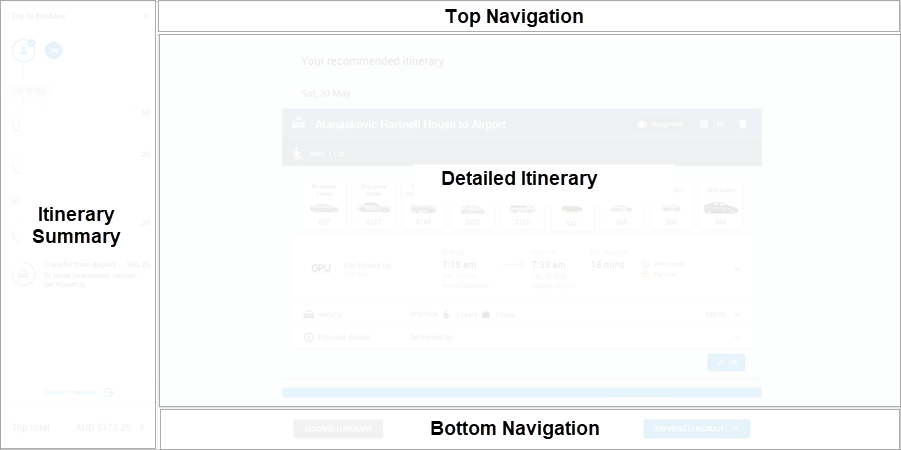The width and height of the screenshot is (901, 450).
Task: Choose the GPU Green vehicle card
Action: [721, 205]
